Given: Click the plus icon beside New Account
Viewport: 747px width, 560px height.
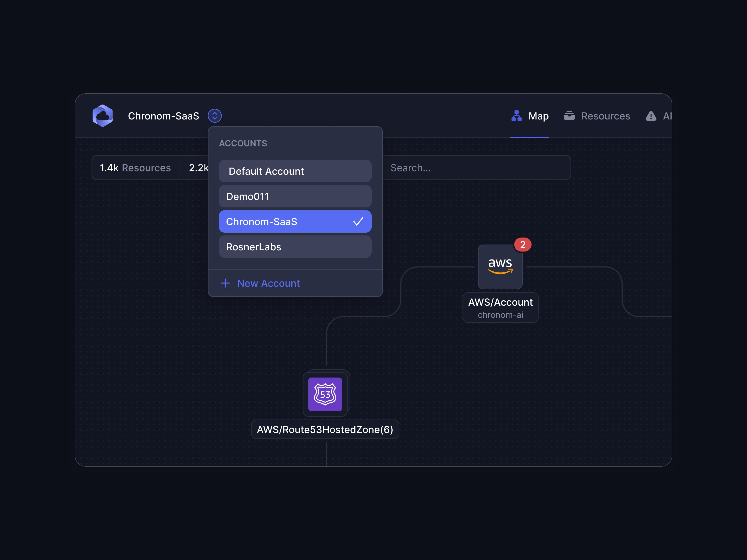Looking at the screenshot, I should coord(225,283).
